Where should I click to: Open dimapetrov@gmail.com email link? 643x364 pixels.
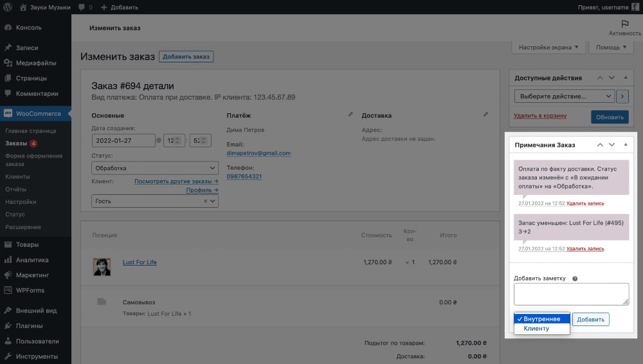point(258,153)
